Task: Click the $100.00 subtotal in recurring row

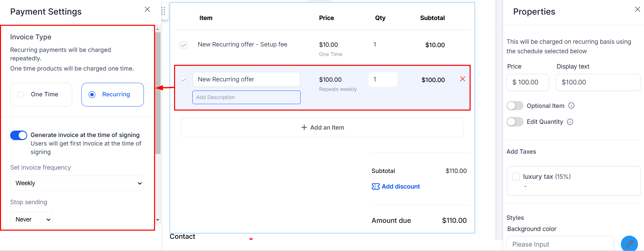Action: coord(433,80)
